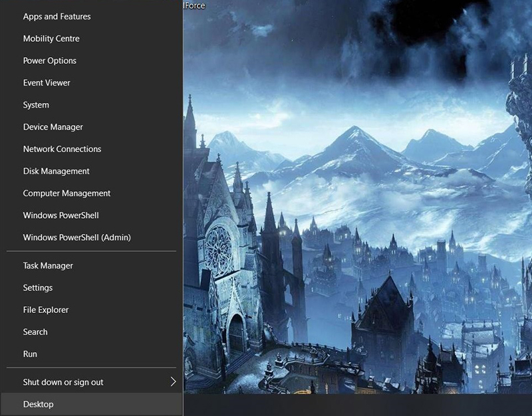Launch File Explorer
532x416 pixels.
coord(45,310)
